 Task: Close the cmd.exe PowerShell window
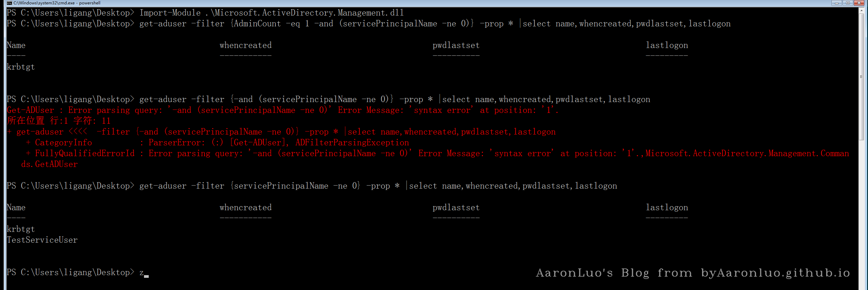[859, 3]
